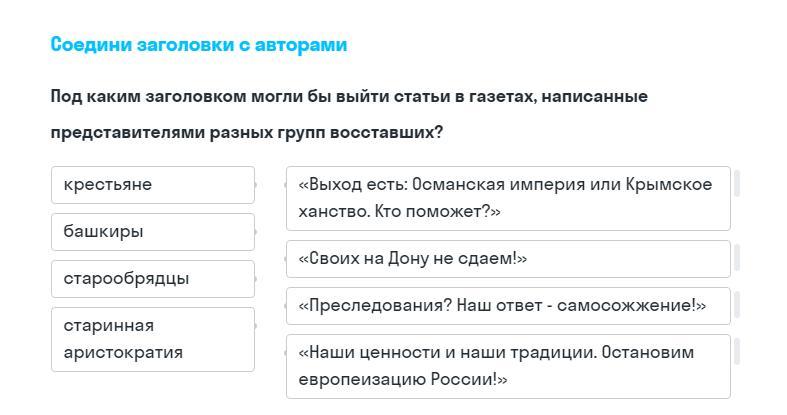Viewport: 787px width, 415px height.
Task: Click connector dot beside «башкиры»
Action: pyautogui.click(x=257, y=232)
